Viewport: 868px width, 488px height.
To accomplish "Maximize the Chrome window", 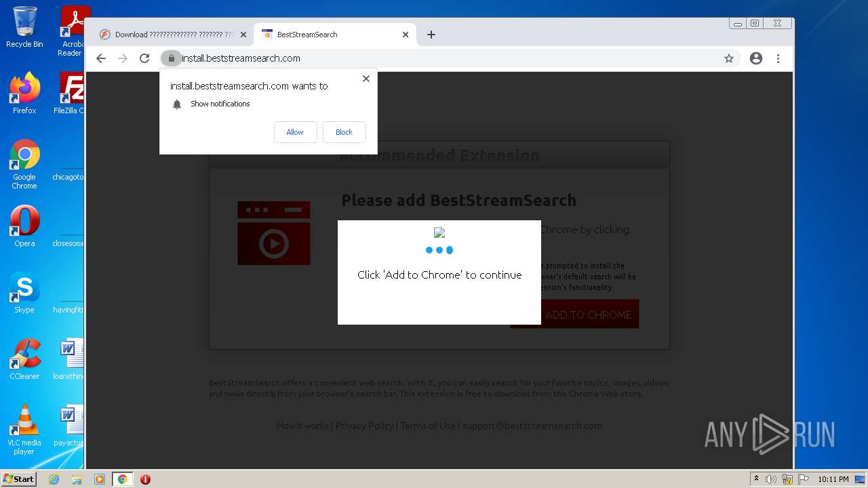I will 755,23.
